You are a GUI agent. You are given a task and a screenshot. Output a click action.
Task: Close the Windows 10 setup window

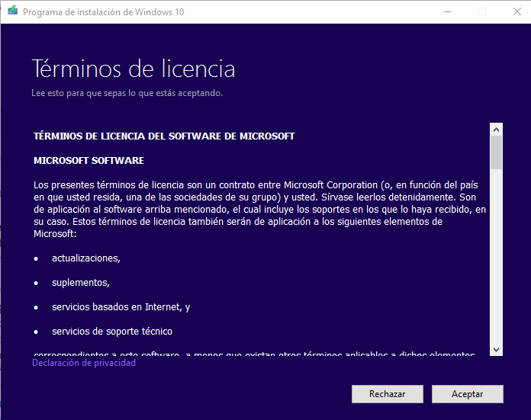point(517,12)
